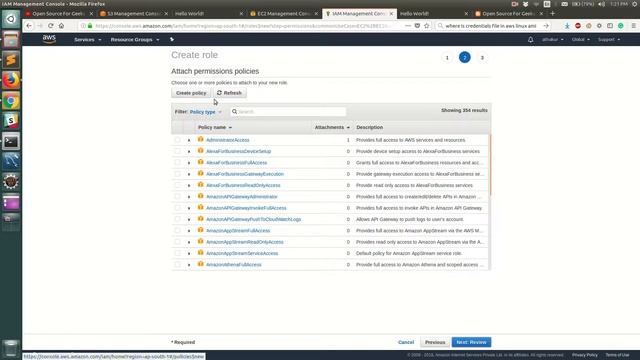The image size is (640, 360).
Task: Check the AmazonAthenaFullAccess checkbox
Action: tap(178, 264)
